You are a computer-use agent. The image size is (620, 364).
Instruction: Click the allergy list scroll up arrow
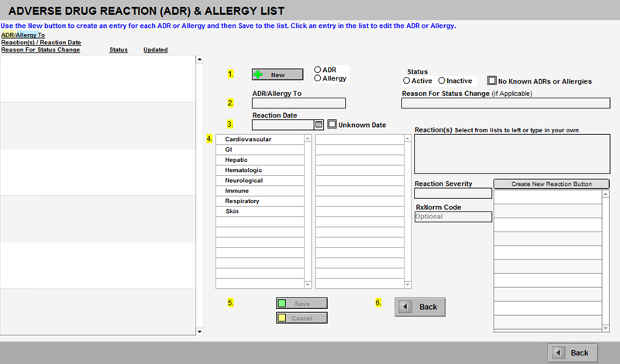pos(200,60)
